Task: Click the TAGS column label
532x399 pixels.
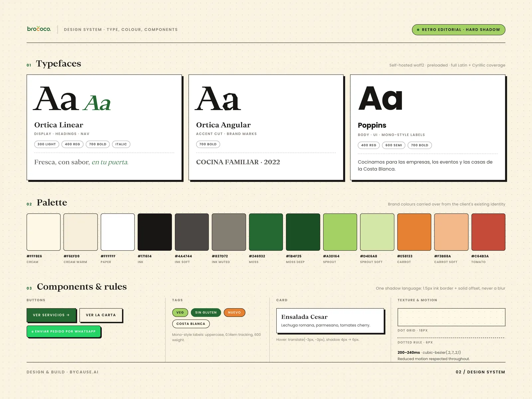Action: [178, 300]
